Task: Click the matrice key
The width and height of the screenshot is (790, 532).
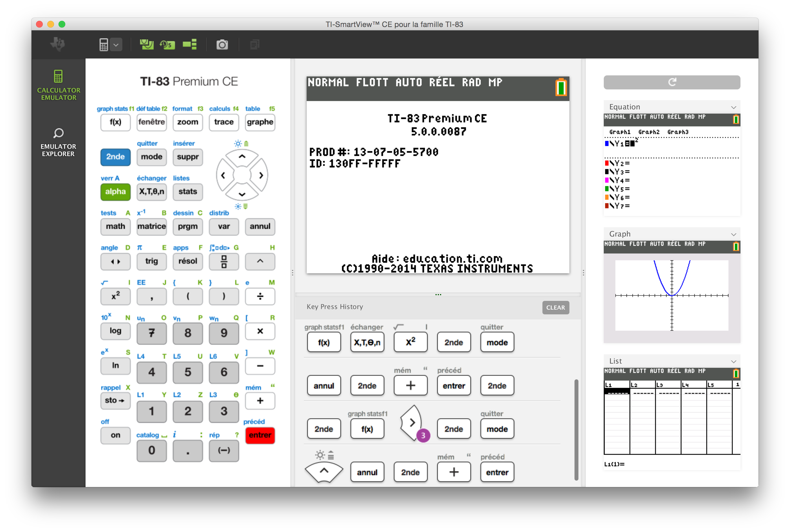Action: tap(151, 227)
